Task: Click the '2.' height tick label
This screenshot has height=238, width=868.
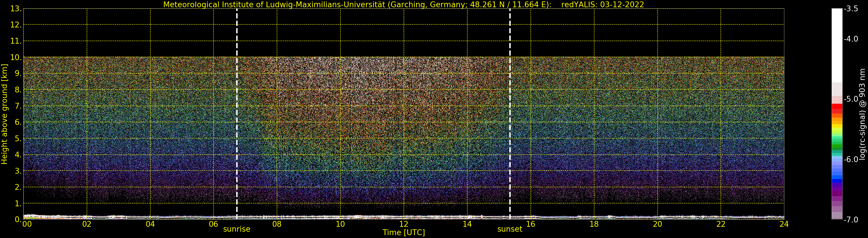Action: (x=18, y=187)
